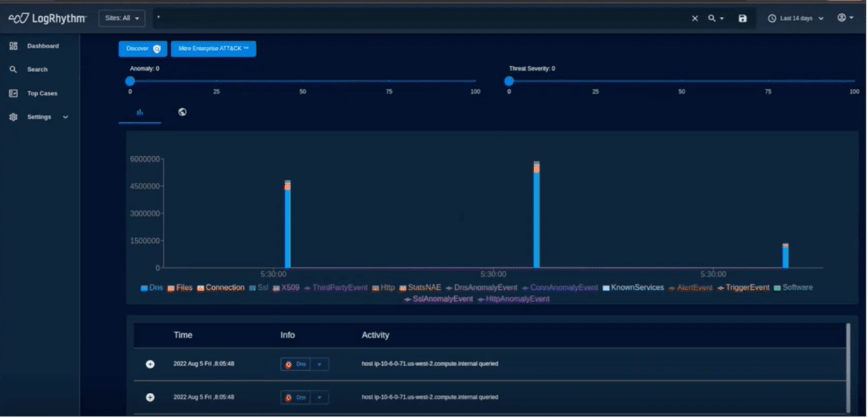Click the Threat Severity slider handle
Viewport: 868px width, 418px height.
click(x=509, y=81)
